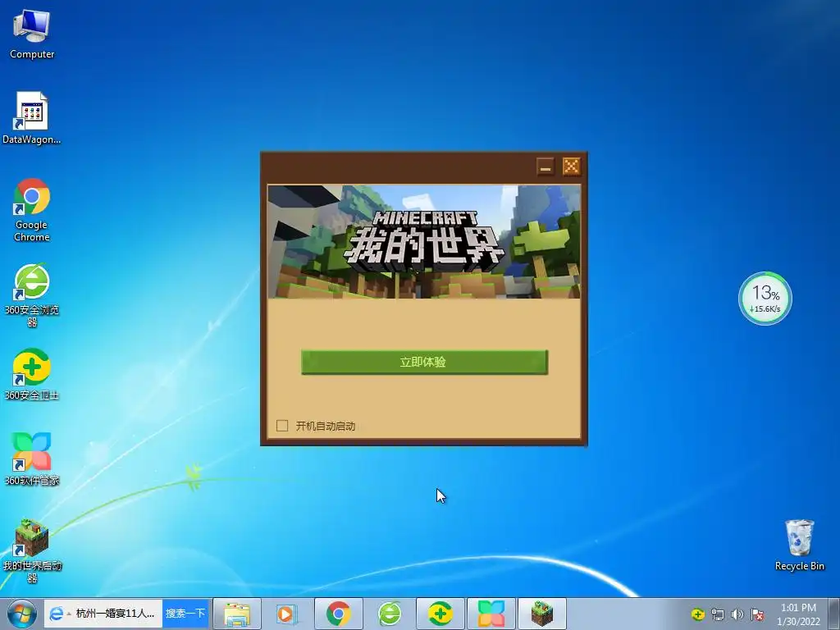Click the taskbar search box with 杭州 text
The image size is (840, 630).
[x=103, y=614]
